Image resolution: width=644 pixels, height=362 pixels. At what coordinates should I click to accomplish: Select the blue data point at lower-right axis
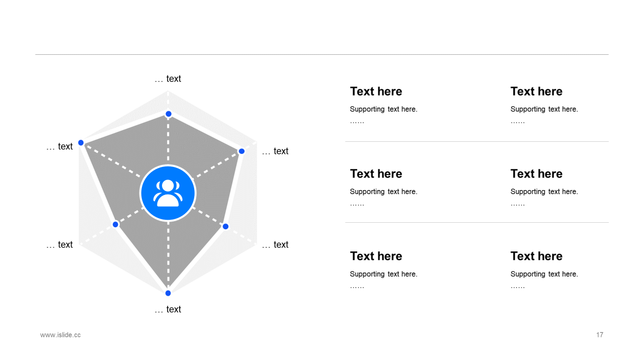(225, 226)
